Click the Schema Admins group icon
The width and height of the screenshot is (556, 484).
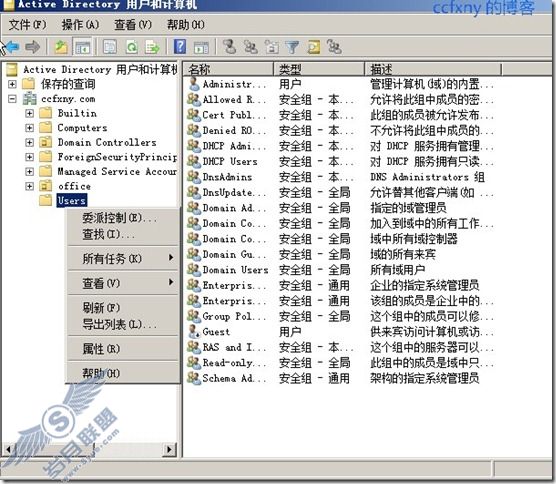click(194, 378)
